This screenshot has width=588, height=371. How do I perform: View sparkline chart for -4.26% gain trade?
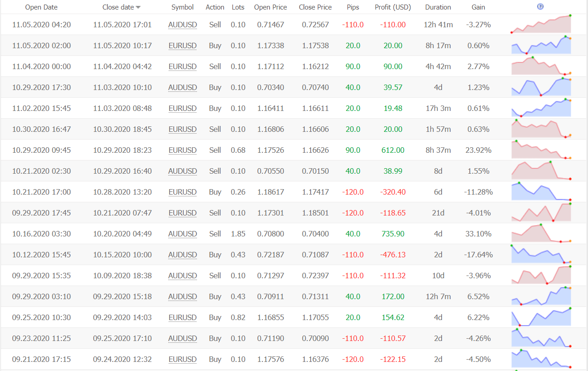point(541,338)
